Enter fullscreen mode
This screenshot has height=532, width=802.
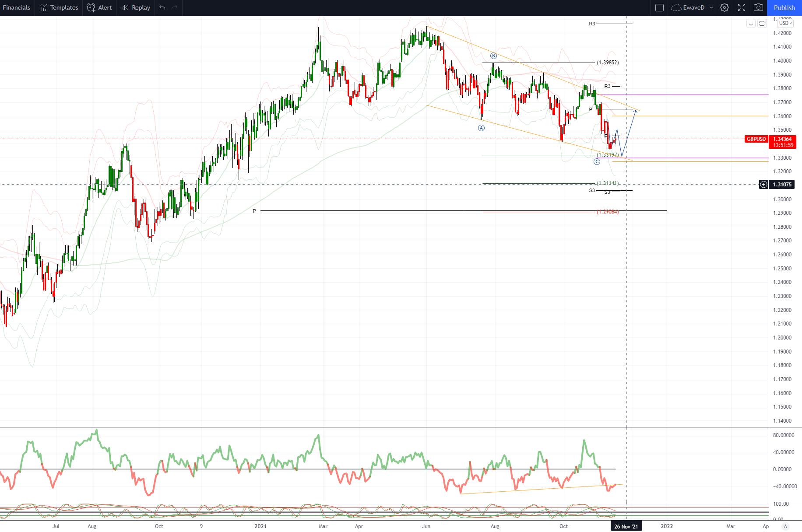(742, 7)
